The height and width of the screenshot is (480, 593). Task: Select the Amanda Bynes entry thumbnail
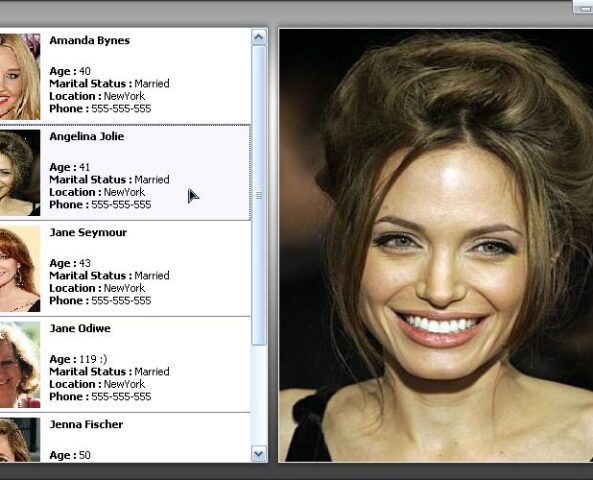coord(20,77)
